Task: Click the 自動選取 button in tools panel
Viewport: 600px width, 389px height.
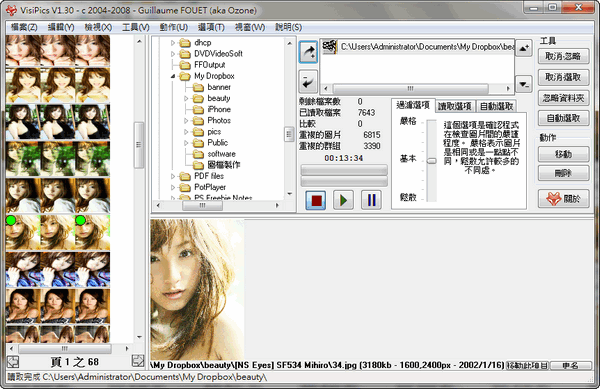Action: point(563,119)
